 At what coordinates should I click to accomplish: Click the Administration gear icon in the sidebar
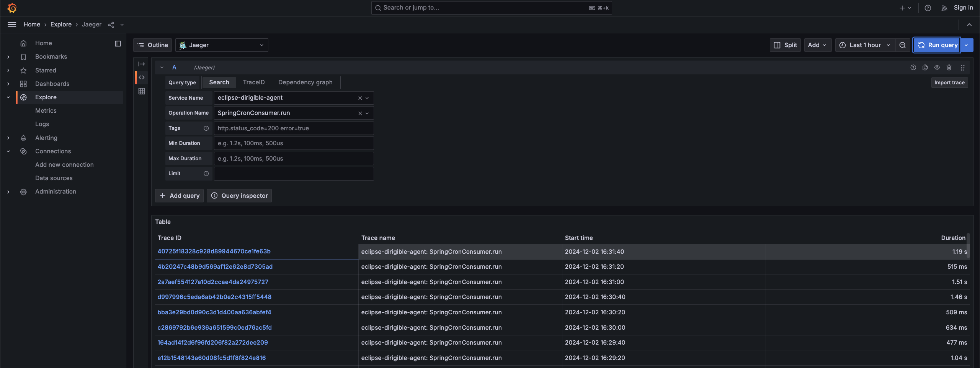tap(23, 192)
